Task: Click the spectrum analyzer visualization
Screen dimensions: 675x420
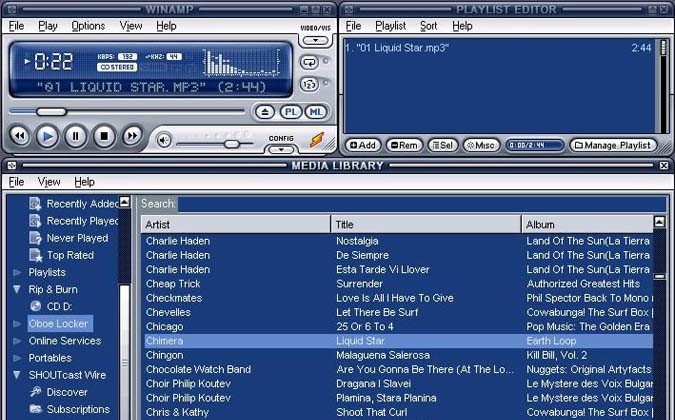Action: click(x=241, y=62)
